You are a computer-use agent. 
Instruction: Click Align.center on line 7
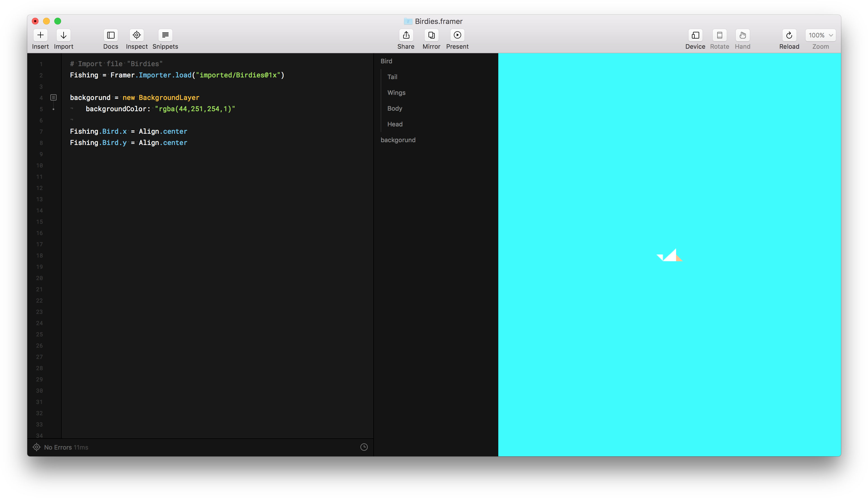pyautogui.click(x=163, y=131)
